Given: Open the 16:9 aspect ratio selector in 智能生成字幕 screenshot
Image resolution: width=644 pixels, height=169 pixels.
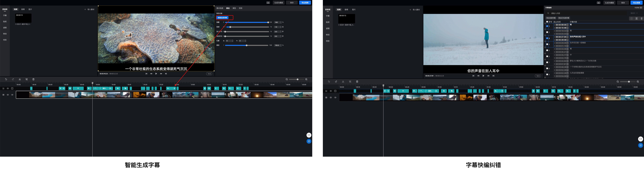Looking at the screenshot, I should (209, 74).
